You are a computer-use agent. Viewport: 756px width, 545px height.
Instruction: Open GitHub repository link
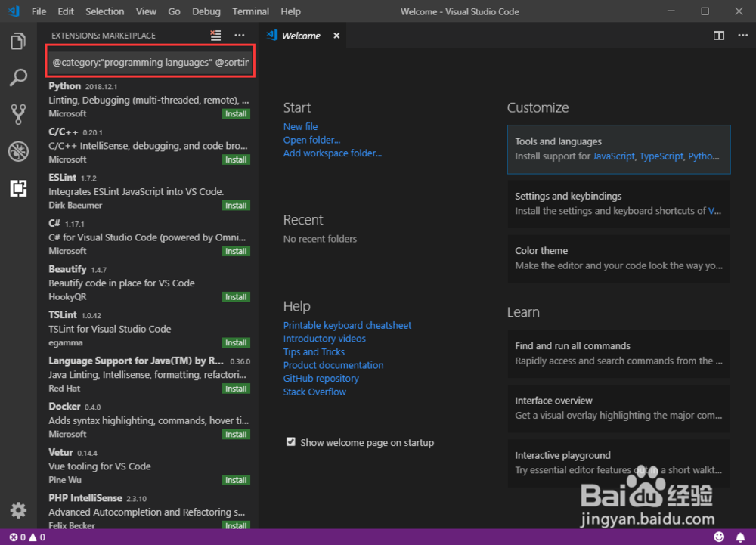click(321, 378)
